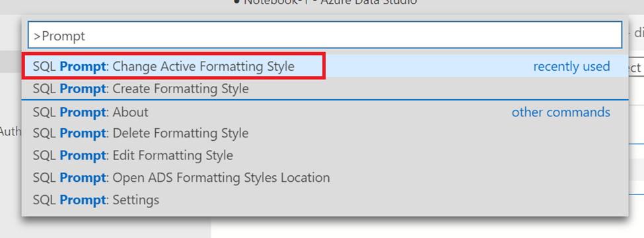Select SQL Prompt: Open ADS Formatting Styles Location
This screenshot has width=644, height=238.
(325, 178)
